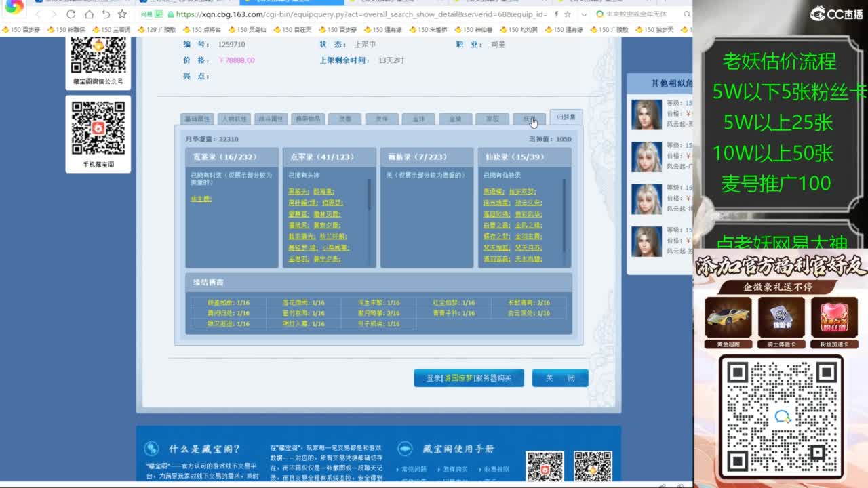This screenshot has width=868, height=488.
Task: Click the icon beside 藏宝阁使用手册
Action: click(405, 449)
